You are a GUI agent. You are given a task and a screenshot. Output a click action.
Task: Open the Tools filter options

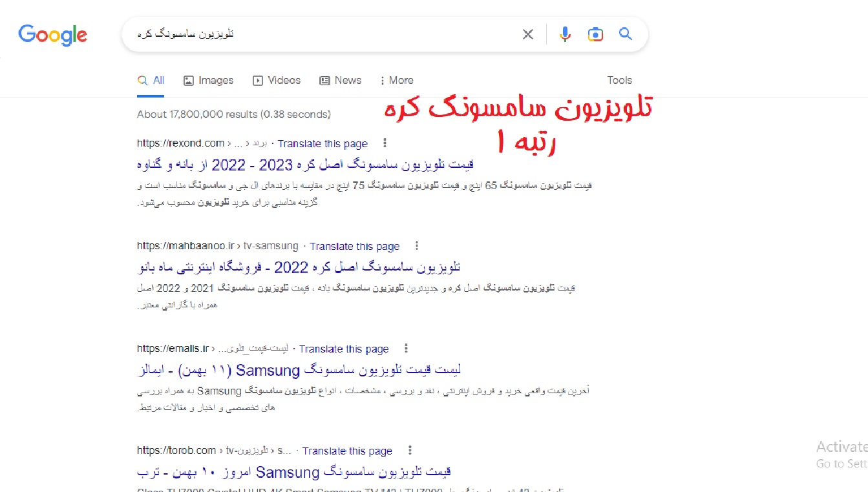click(x=619, y=81)
